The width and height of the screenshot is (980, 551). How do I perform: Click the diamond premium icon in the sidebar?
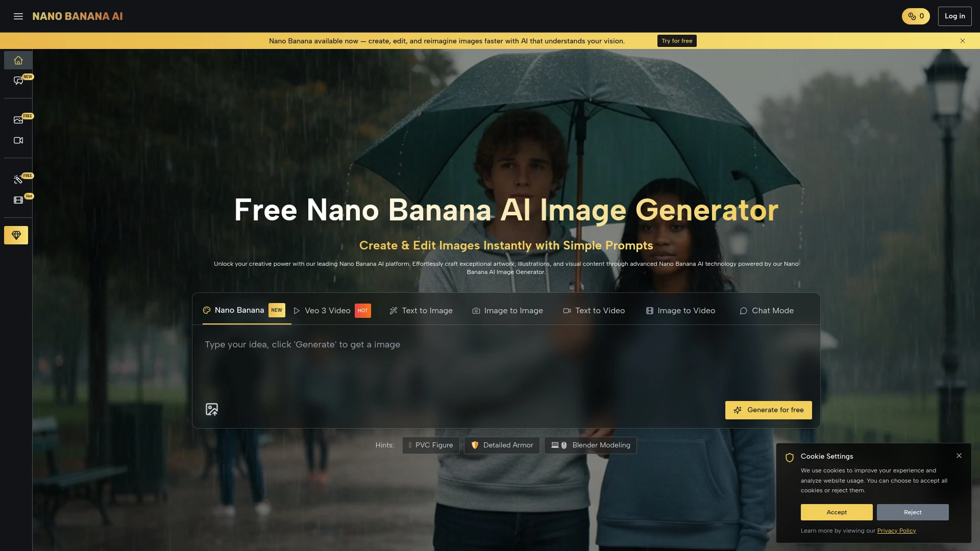[16, 235]
